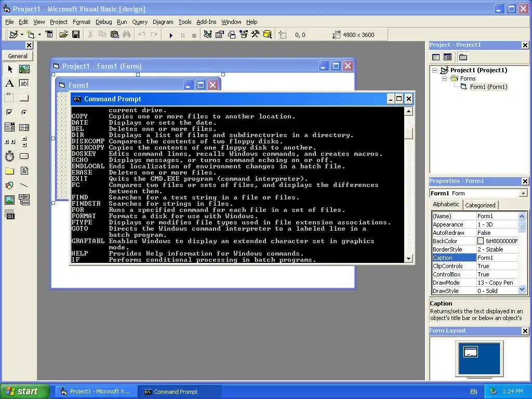The image size is (532, 399).
Task: Open the Object Browser toolbar icon
Action: pos(244,35)
